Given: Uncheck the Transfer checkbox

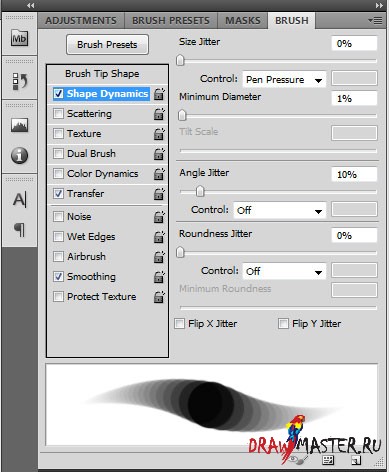Looking at the screenshot, I should (58, 194).
